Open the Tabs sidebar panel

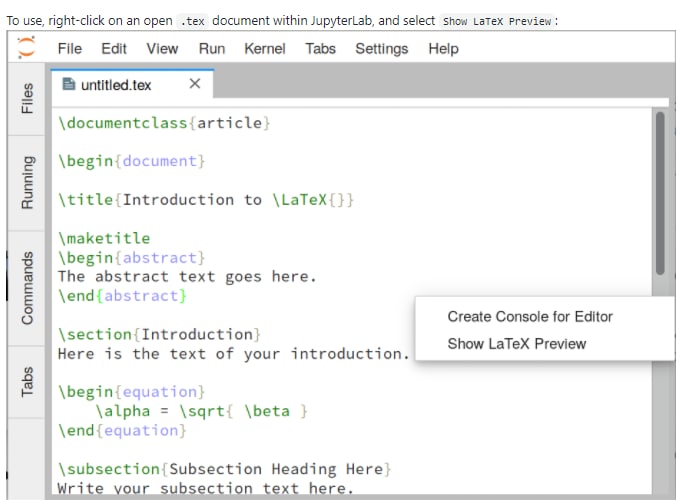(27, 381)
